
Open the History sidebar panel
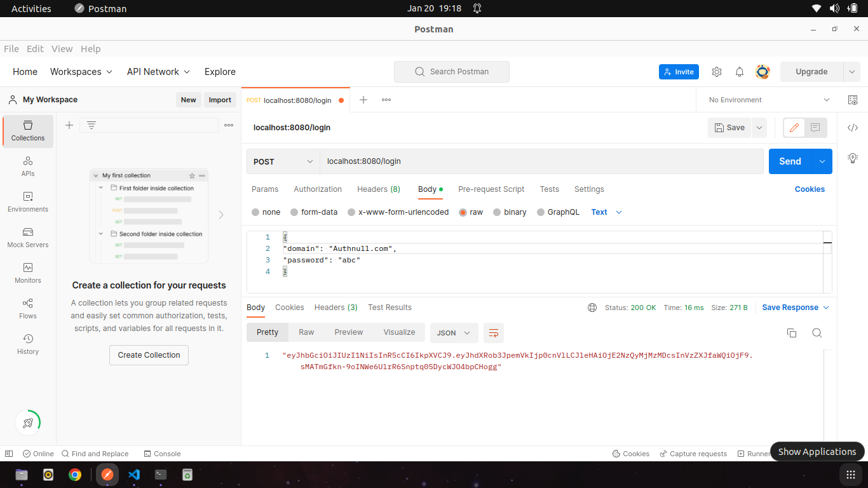[27, 344]
